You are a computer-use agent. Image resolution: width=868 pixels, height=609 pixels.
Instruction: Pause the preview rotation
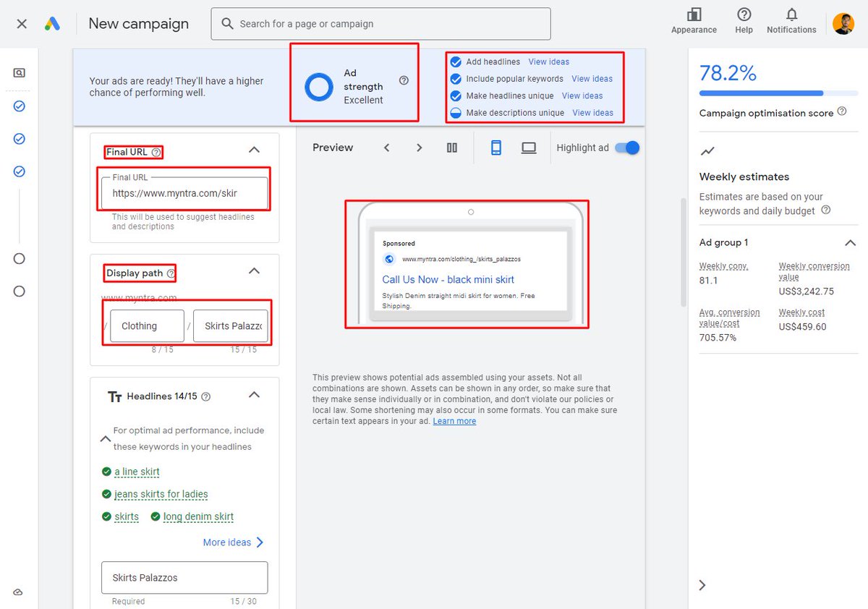point(452,148)
